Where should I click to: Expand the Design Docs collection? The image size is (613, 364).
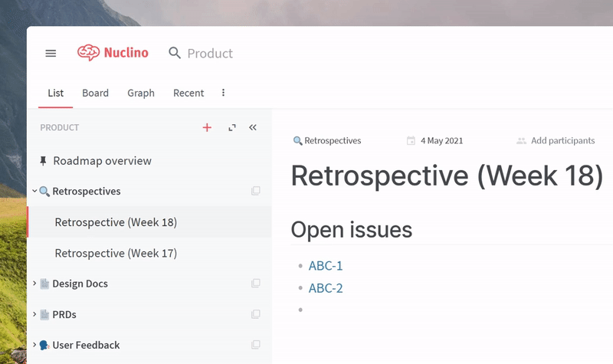coord(34,283)
